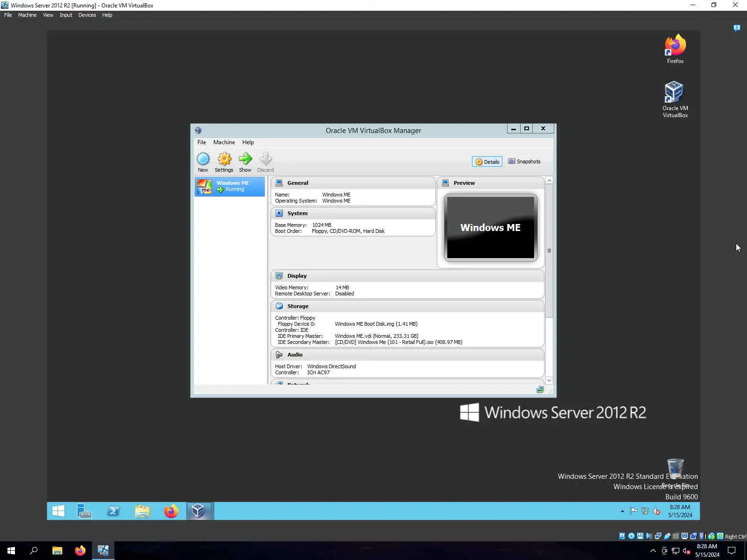747x560 pixels.
Task: Click the "Floppy, CD/DVD-ROM, Hard Disk" boot order
Action: pos(348,231)
